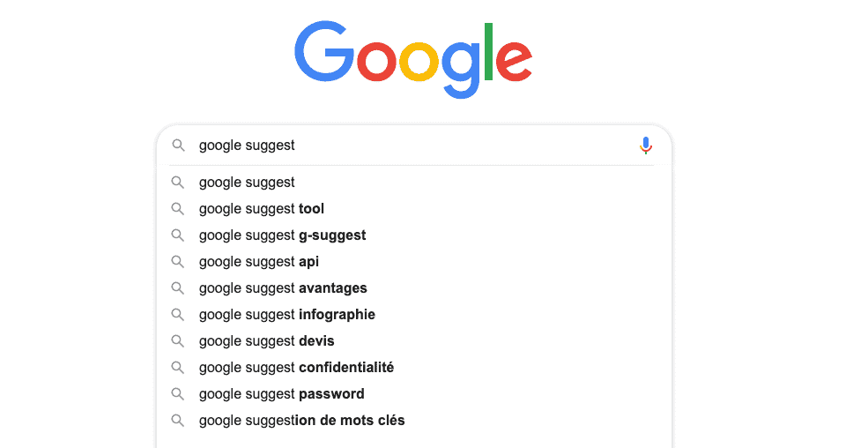Click the magnifier icon in the search box
Image resolution: width=868 pixels, height=448 pixels.
point(178,146)
